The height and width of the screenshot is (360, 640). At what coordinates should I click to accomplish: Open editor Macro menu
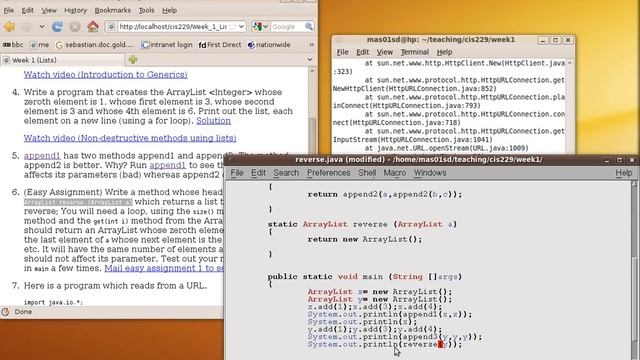tap(395, 173)
